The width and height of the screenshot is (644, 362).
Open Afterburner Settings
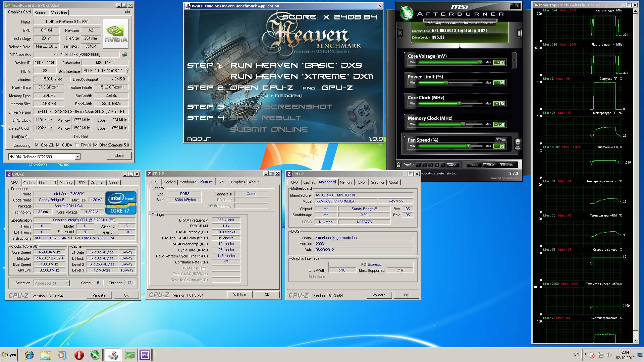506,165
